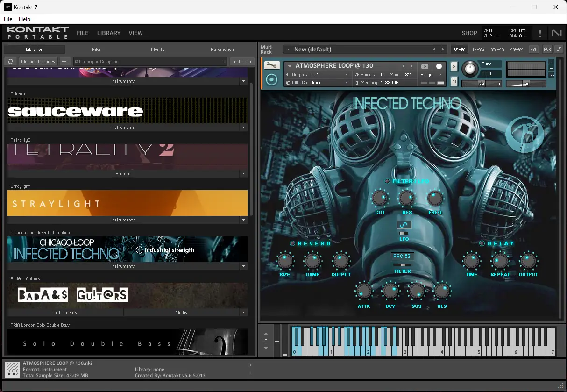Open instrument options with the wrench icon
The width and height of the screenshot is (567, 392).
(272, 65)
